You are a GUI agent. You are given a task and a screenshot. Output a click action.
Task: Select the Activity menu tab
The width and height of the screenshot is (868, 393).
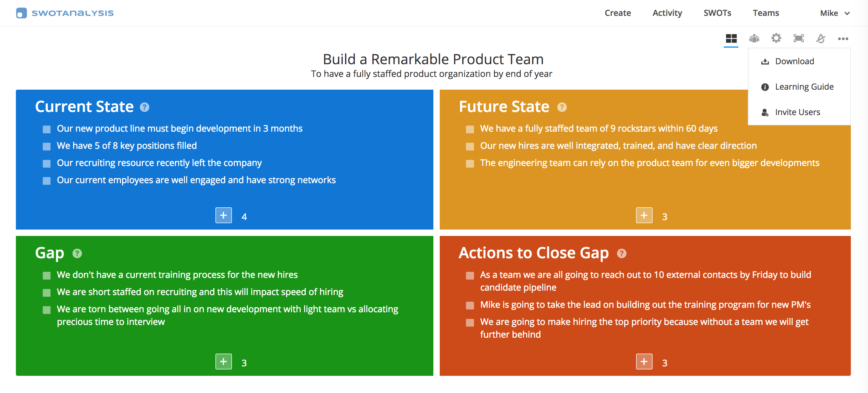pyautogui.click(x=667, y=13)
